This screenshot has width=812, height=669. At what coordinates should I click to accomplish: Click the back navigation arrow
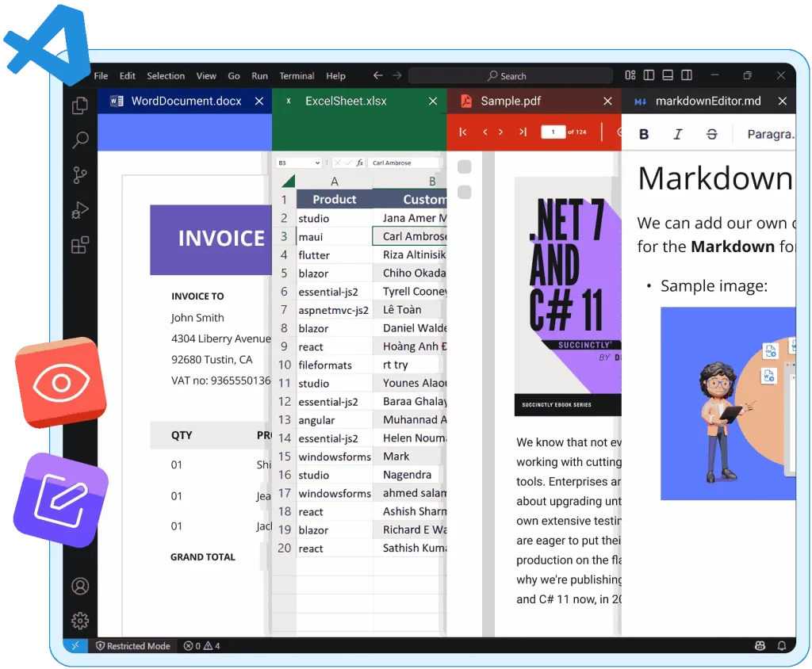[x=377, y=75]
